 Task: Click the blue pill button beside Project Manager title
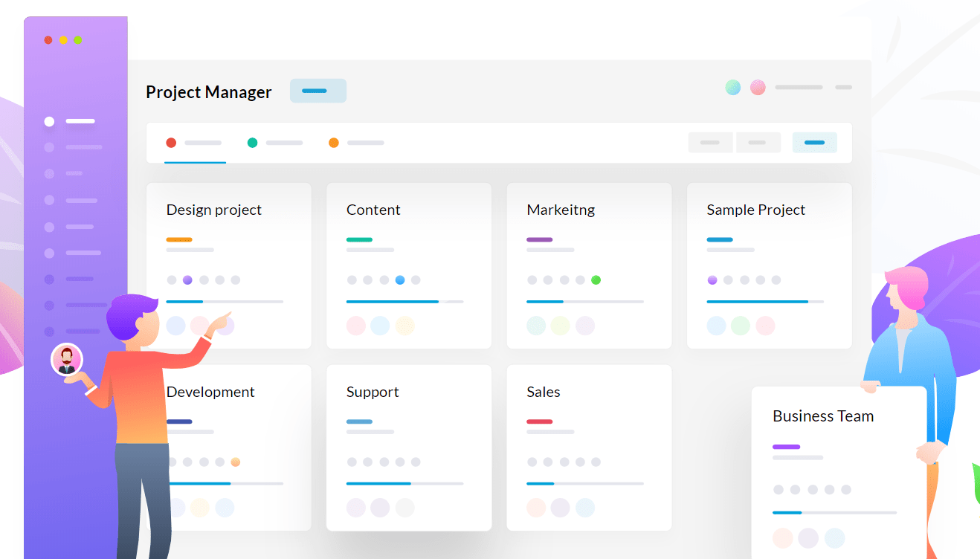318,91
